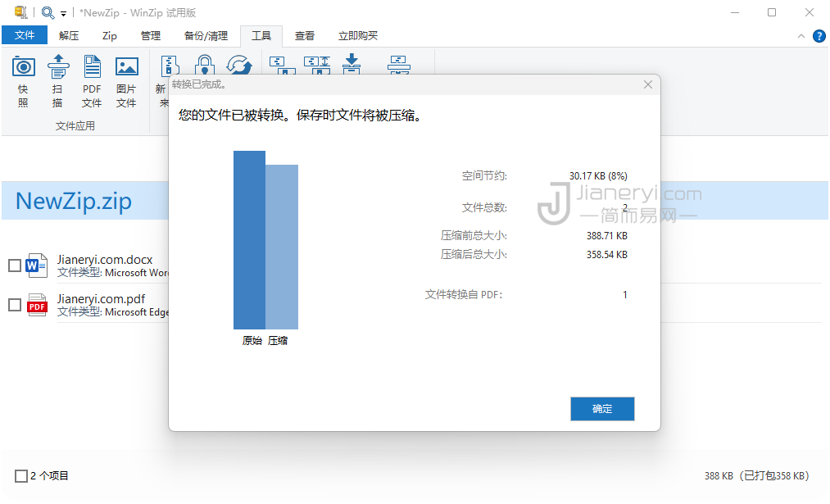
Task: Click the rightmost ribbon tool icon
Action: tap(398, 65)
